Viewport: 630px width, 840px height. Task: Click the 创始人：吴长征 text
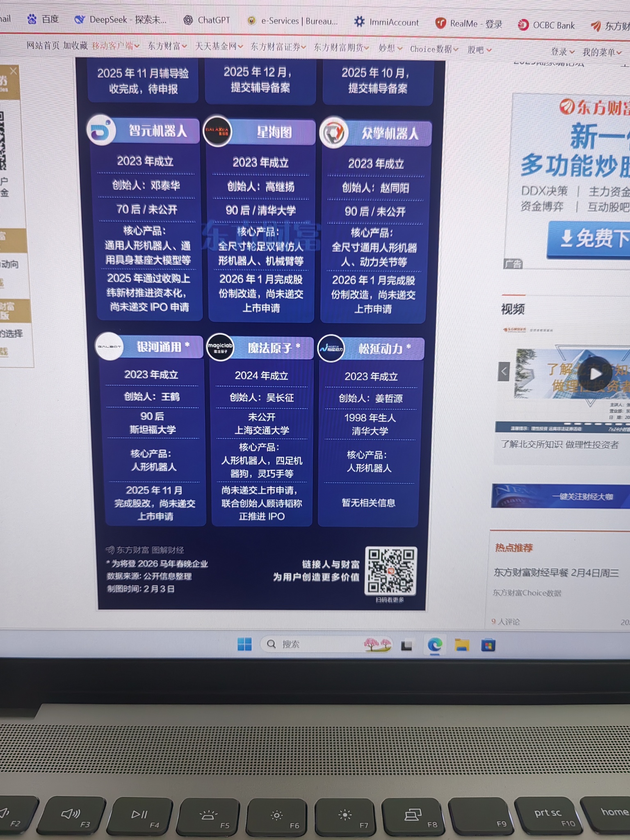pyautogui.click(x=262, y=397)
